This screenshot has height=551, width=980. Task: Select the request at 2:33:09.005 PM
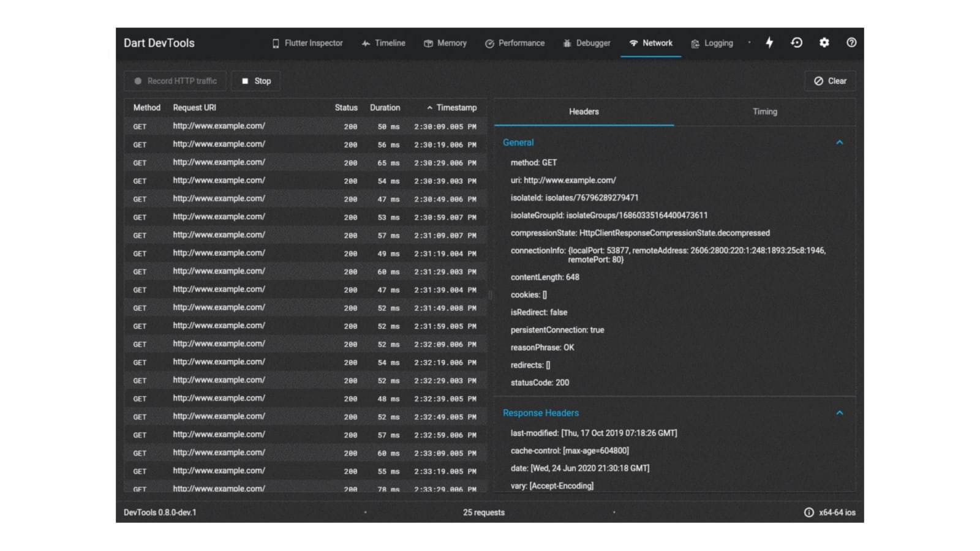coord(306,453)
